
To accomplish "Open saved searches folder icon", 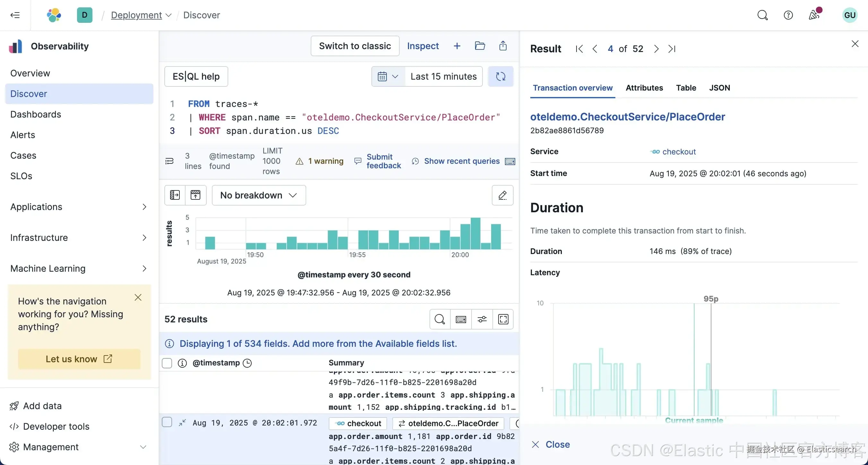I will pyautogui.click(x=480, y=46).
